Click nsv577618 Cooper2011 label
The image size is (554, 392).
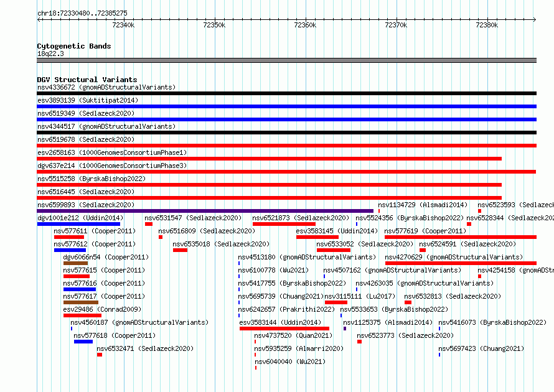tap(115, 335)
